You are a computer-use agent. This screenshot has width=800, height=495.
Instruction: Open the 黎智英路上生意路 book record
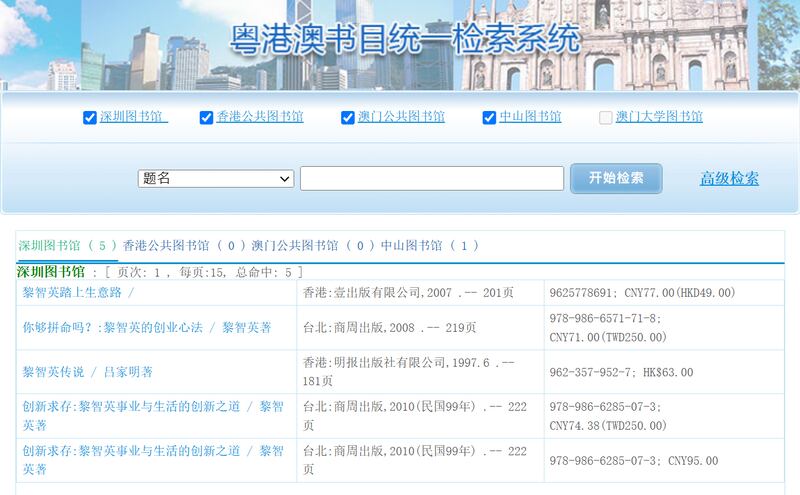click(x=78, y=293)
